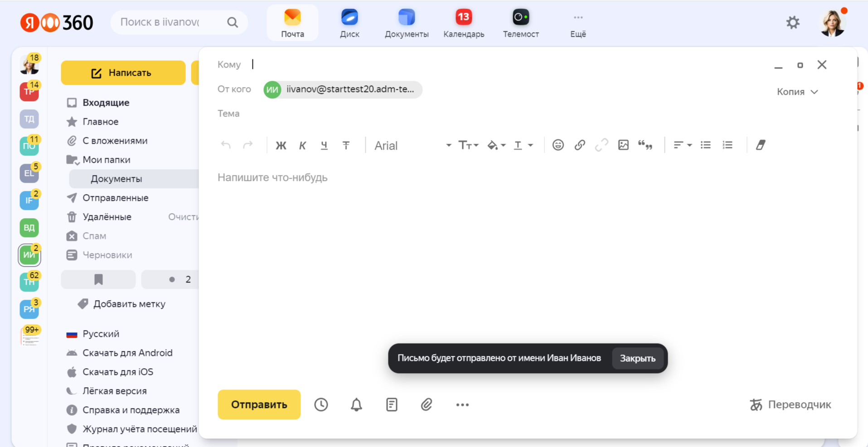Insert an image into the message
868x447 pixels.
pos(623,145)
